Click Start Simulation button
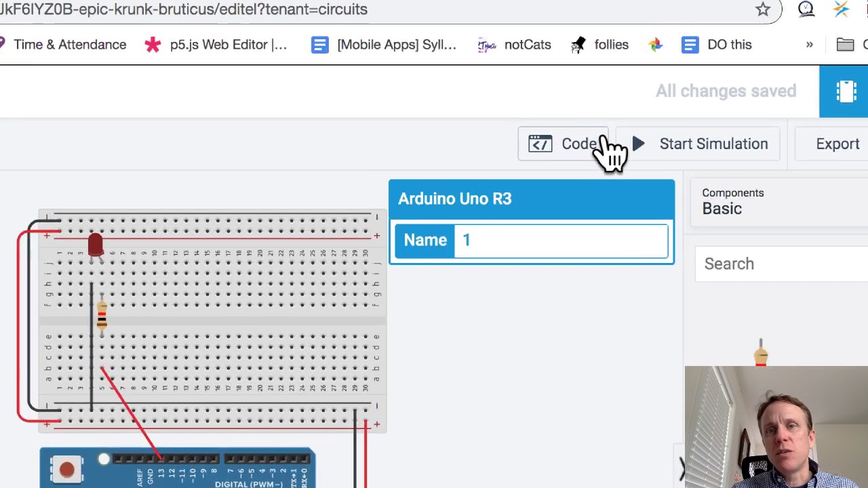 pyautogui.click(x=698, y=144)
